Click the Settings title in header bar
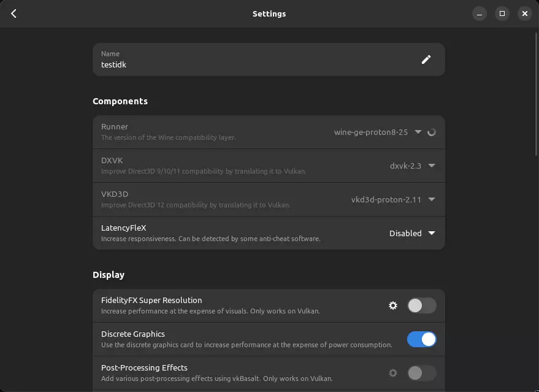This screenshot has width=539, height=392. 269,13
